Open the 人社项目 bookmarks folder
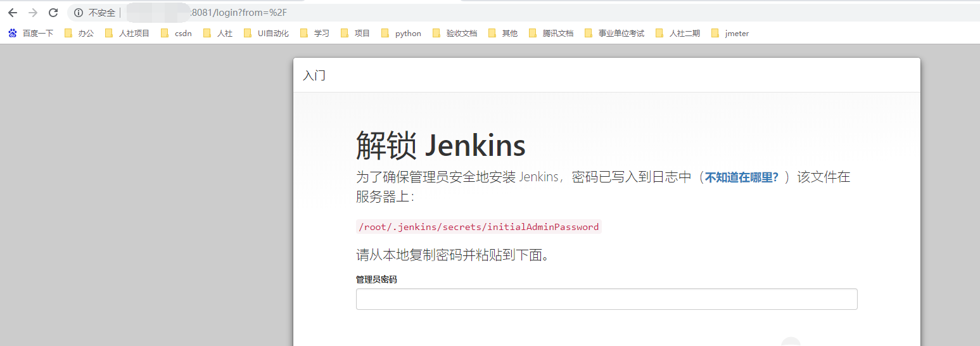Viewport: 980px width, 346px height. [127, 34]
